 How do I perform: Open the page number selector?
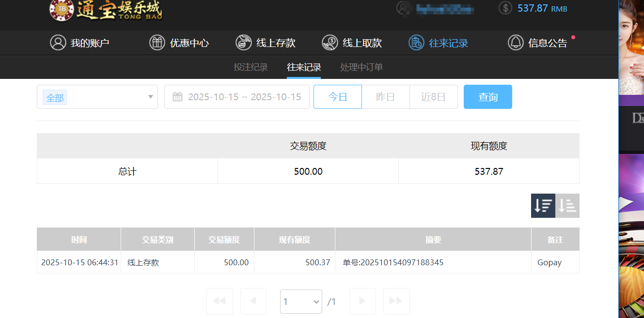point(301,301)
